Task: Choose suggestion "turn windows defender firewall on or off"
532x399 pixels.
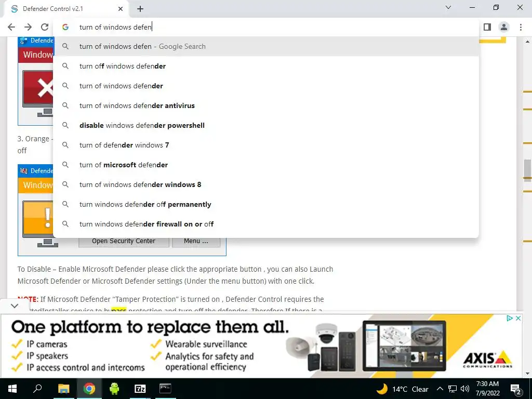Action: coord(267,224)
